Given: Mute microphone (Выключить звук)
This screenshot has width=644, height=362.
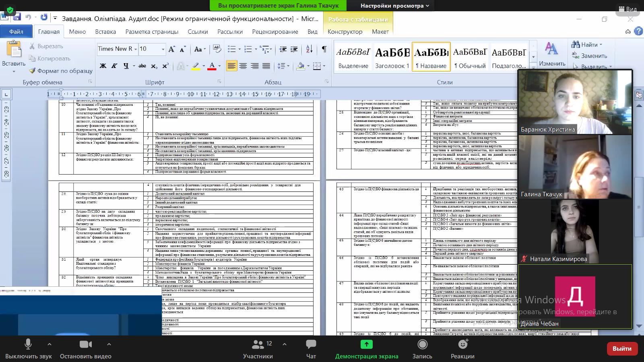Looking at the screenshot, I should tap(28, 349).
